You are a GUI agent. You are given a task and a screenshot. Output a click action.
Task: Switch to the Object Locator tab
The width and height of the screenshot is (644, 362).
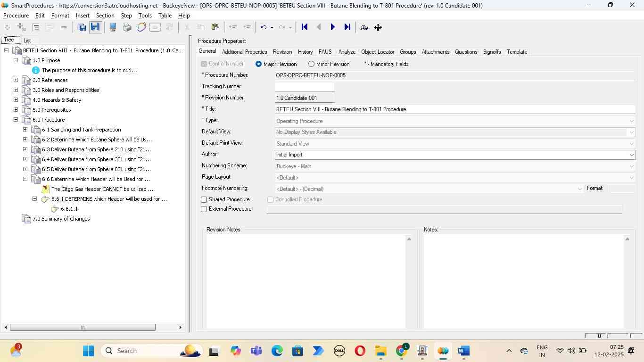tap(378, 52)
